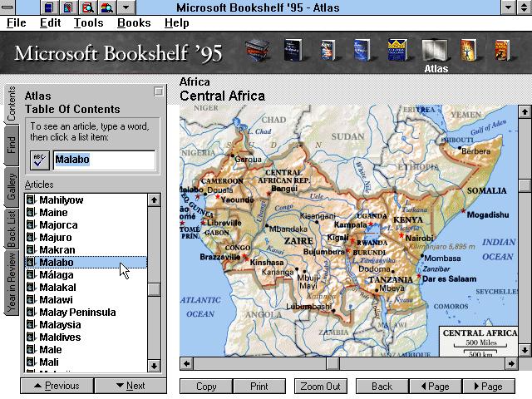Open the Encyclopedia book with yellow crown cover

click(397, 50)
